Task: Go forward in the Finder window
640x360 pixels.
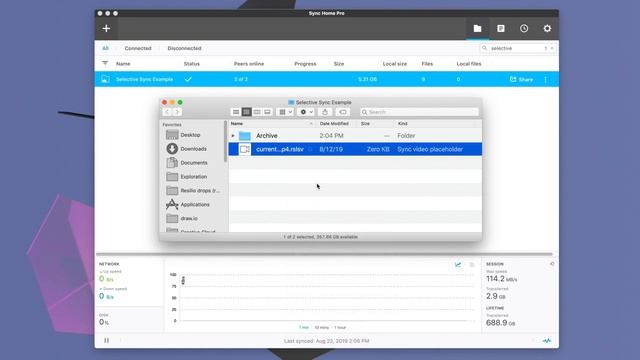Action: coord(177,112)
